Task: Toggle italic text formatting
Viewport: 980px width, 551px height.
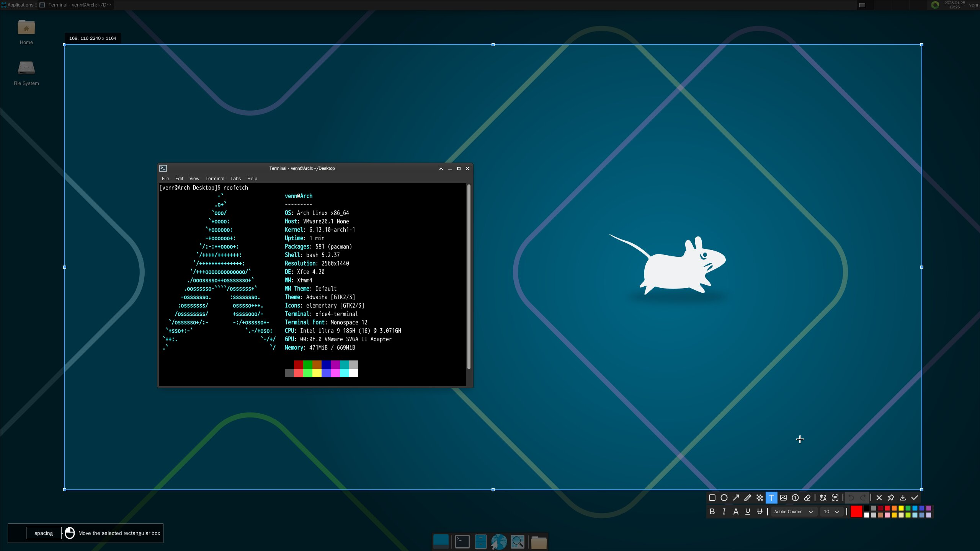Action: [724, 512]
